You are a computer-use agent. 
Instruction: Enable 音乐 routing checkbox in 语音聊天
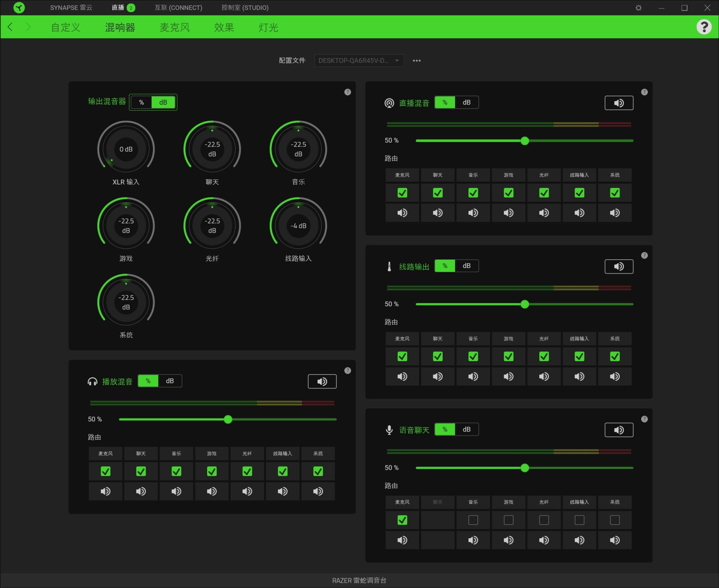coord(473,520)
